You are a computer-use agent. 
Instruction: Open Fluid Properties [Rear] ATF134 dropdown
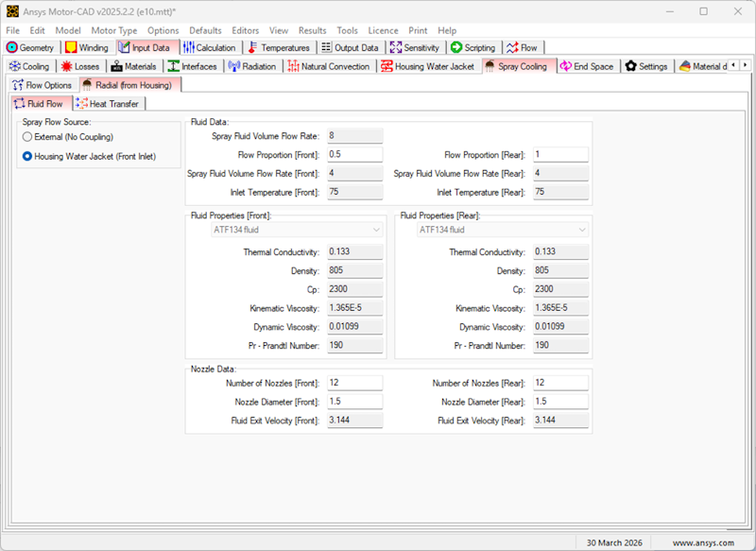503,230
